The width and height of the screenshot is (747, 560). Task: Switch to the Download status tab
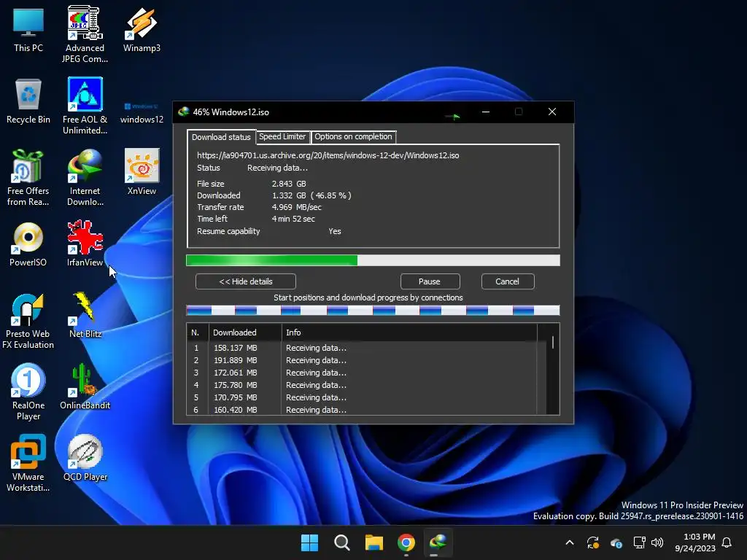[221, 137]
